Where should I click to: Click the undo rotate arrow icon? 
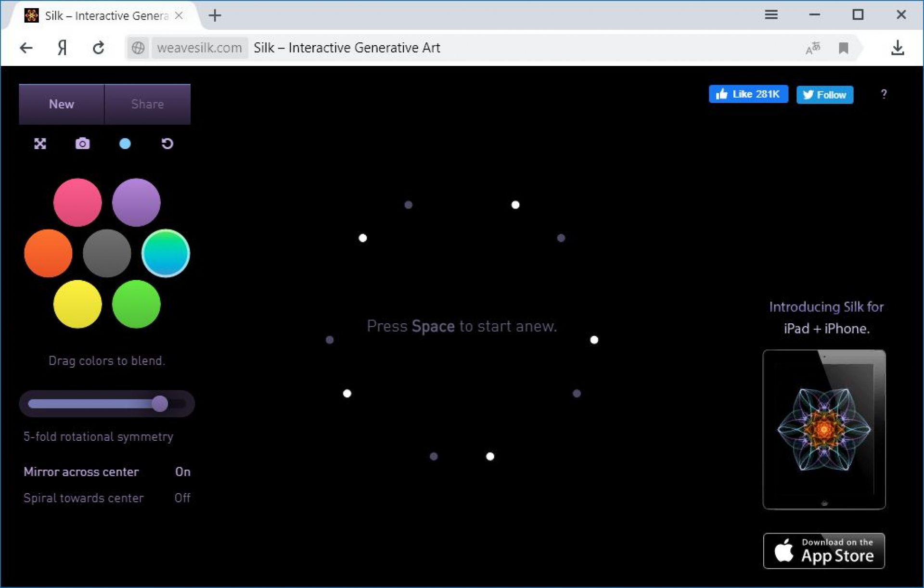[167, 143]
